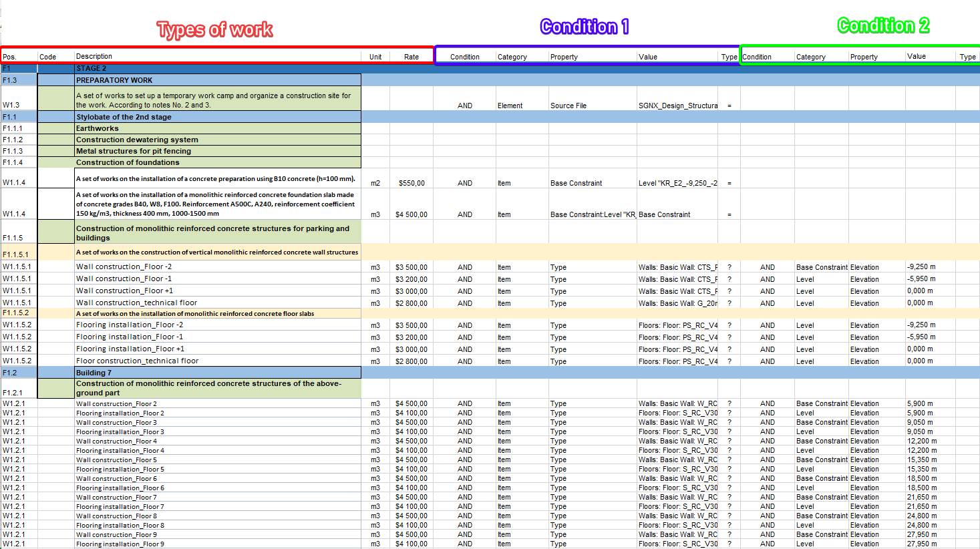Click the 'Code' column header
The image size is (980, 549).
(x=55, y=57)
